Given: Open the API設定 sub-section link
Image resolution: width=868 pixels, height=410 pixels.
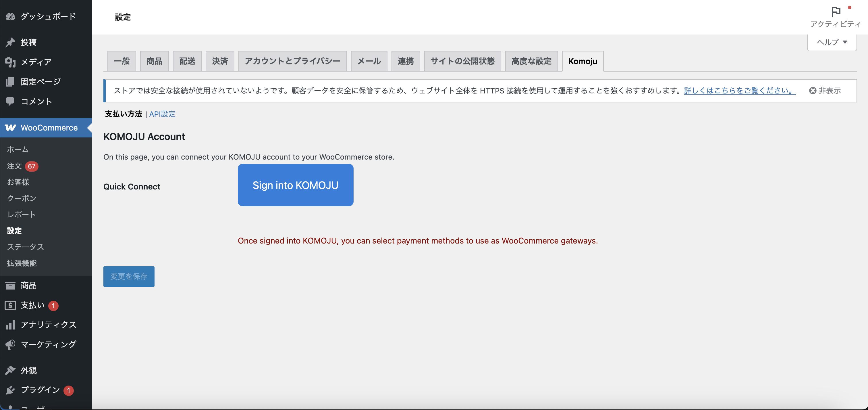Looking at the screenshot, I should tap(162, 114).
